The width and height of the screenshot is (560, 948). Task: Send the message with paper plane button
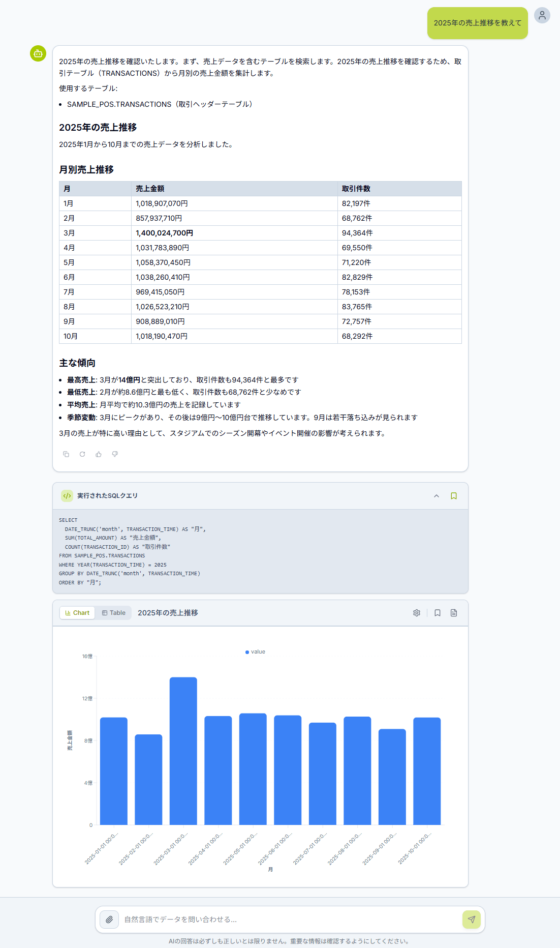pos(472,920)
